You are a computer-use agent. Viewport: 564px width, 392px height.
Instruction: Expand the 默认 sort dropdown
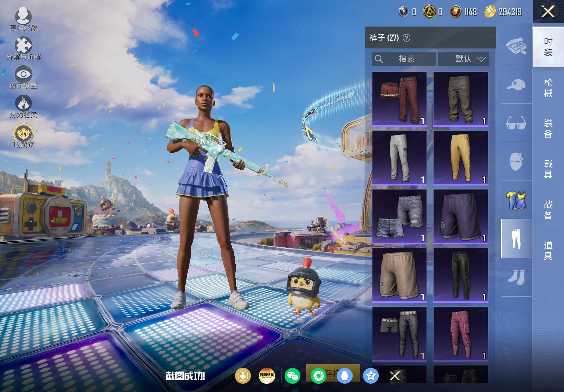click(x=464, y=59)
